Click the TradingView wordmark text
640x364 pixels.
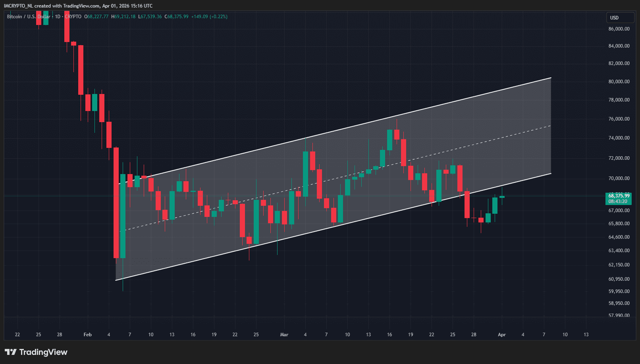43,352
